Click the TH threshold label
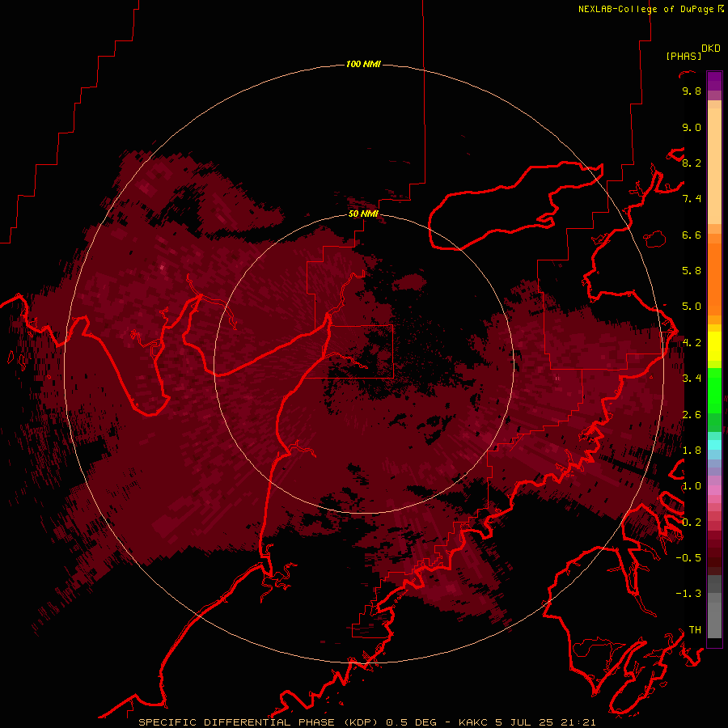728x728 pixels. coord(695,630)
